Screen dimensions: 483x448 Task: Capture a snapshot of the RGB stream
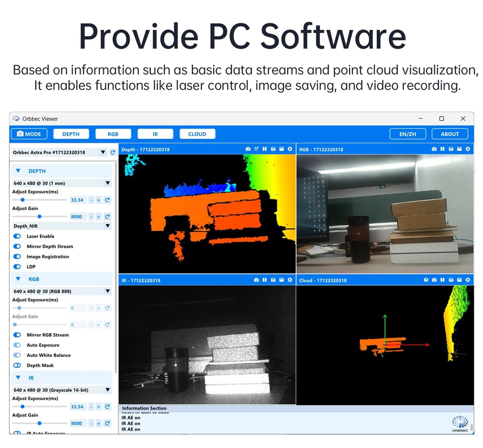(451, 149)
